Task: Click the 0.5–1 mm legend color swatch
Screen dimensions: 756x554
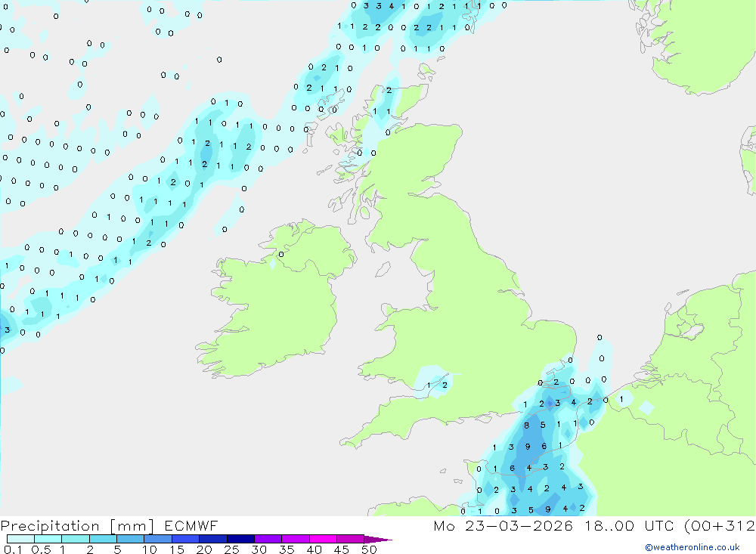Action: point(48,539)
